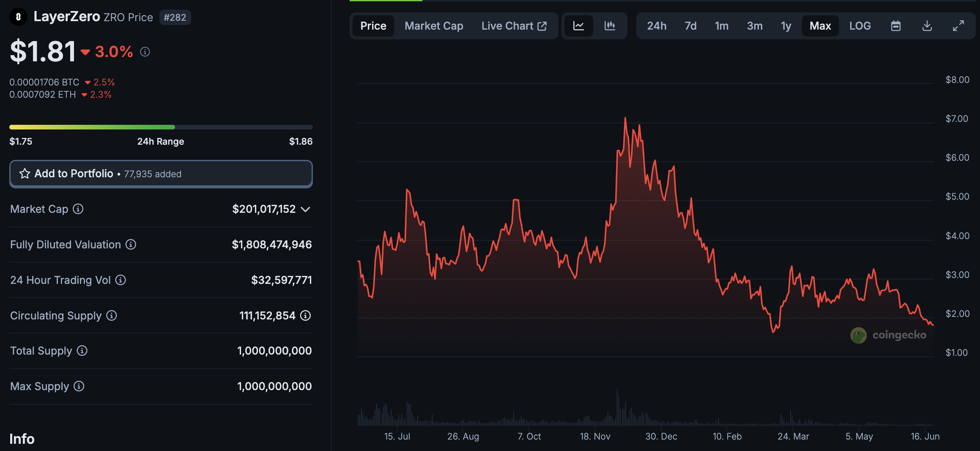Click the 0.00001706 BTC price text
The image size is (980, 451).
click(44, 82)
